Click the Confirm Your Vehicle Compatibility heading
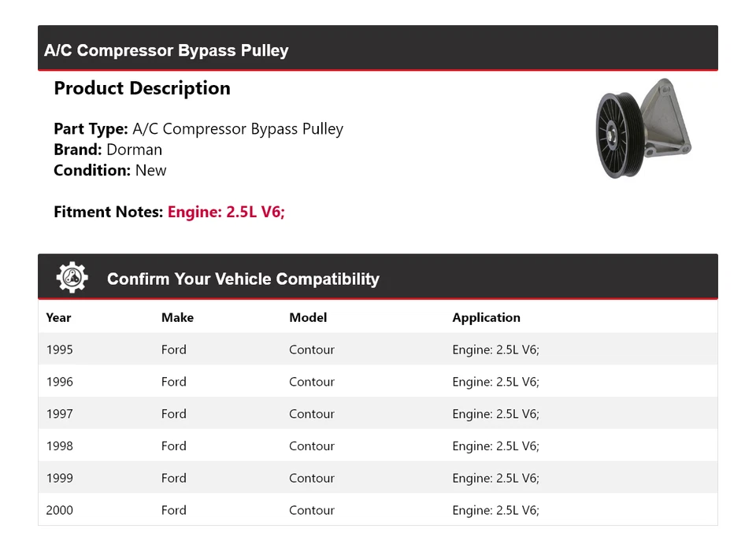The image size is (756, 551). coord(243,279)
